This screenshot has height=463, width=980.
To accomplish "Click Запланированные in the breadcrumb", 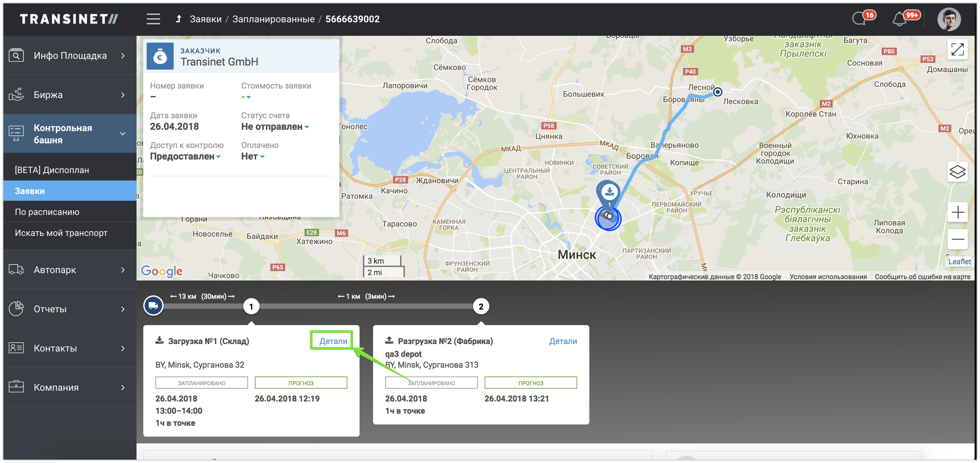I will tap(273, 19).
